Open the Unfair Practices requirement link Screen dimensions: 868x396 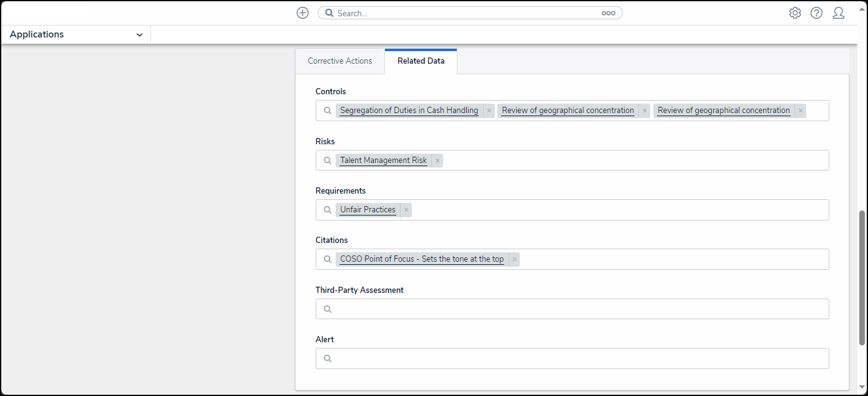tap(368, 210)
